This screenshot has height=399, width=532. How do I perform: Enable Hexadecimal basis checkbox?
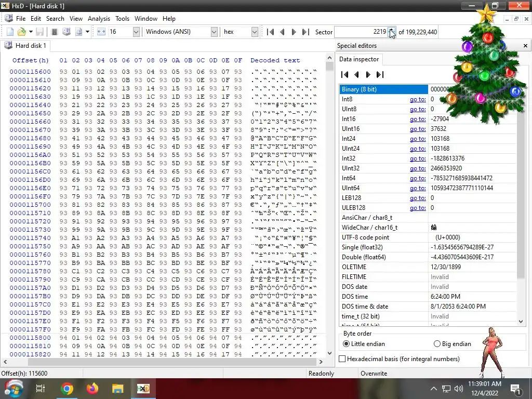pyautogui.click(x=342, y=359)
